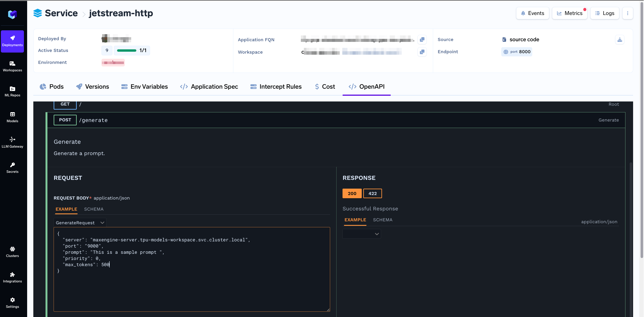Open the Deployments sidebar section

click(x=12, y=41)
